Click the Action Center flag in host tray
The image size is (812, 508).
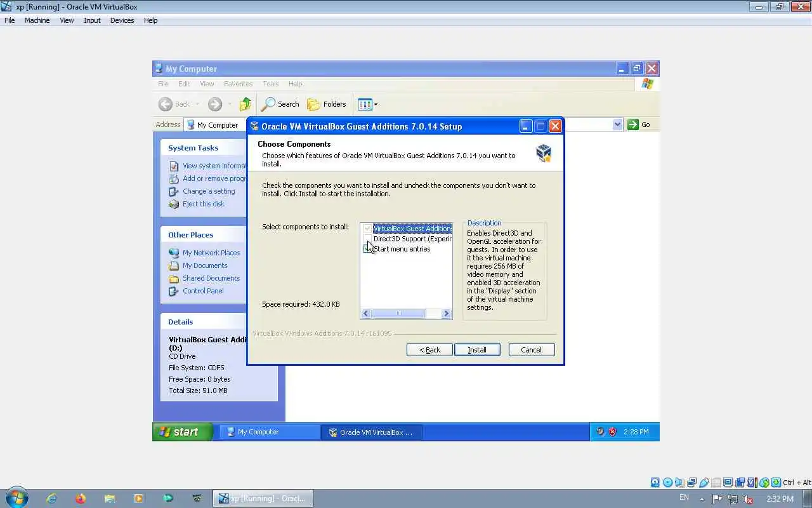pyautogui.click(x=717, y=499)
